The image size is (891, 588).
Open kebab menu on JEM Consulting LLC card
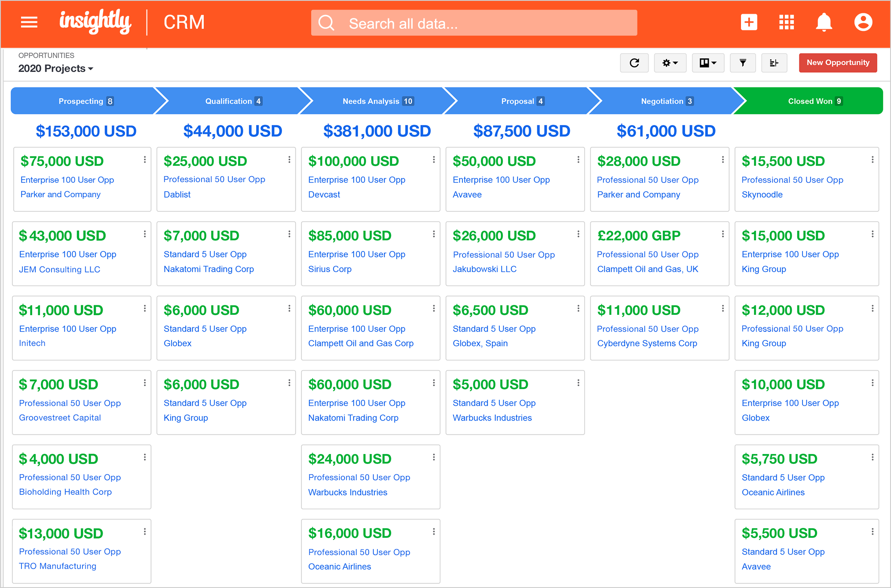click(145, 234)
